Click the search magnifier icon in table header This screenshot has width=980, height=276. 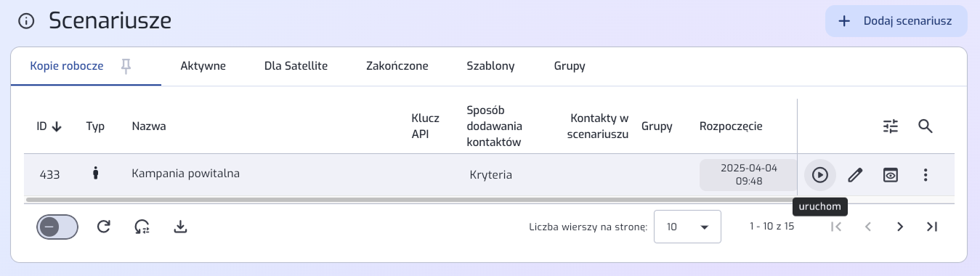[x=925, y=126]
